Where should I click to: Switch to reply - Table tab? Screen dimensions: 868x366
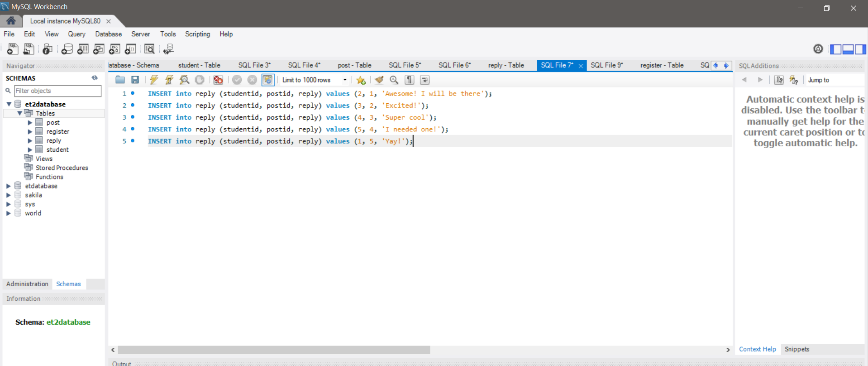[506, 65]
